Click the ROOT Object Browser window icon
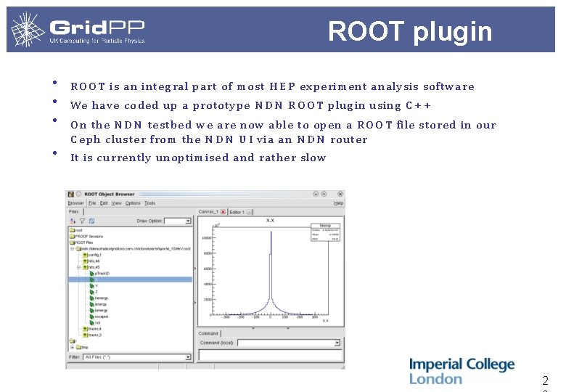 coord(71,195)
